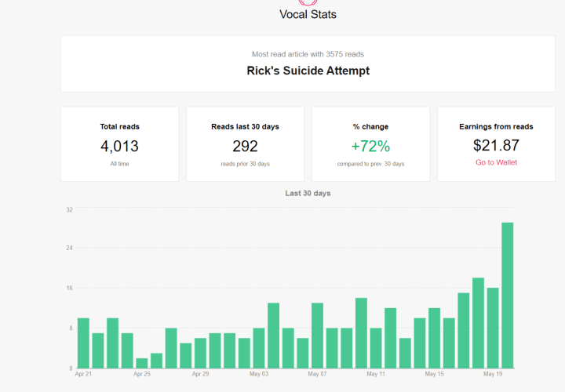Image resolution: width=565 pixels, height=392 pixels.
Task: Click the 4,013 total reads value
Action: 119,146
